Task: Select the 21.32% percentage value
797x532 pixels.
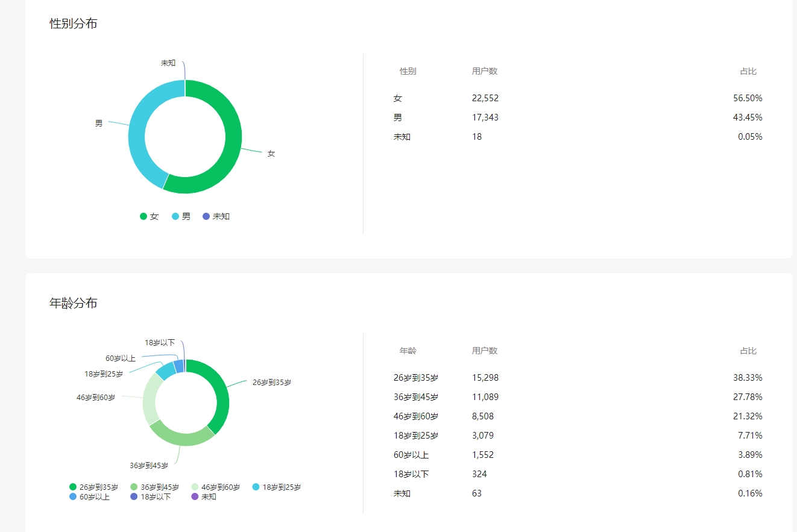Action: [748, 416]
